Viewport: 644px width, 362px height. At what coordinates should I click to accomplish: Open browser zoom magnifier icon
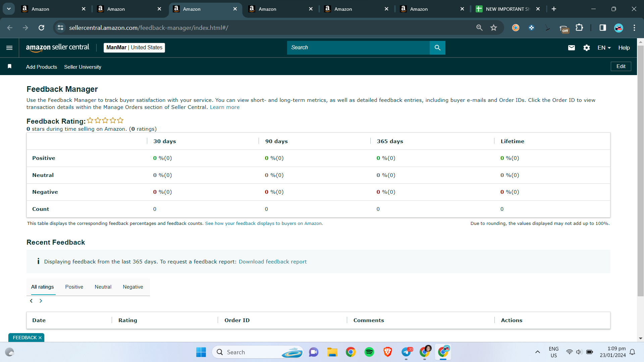(479, 28)
